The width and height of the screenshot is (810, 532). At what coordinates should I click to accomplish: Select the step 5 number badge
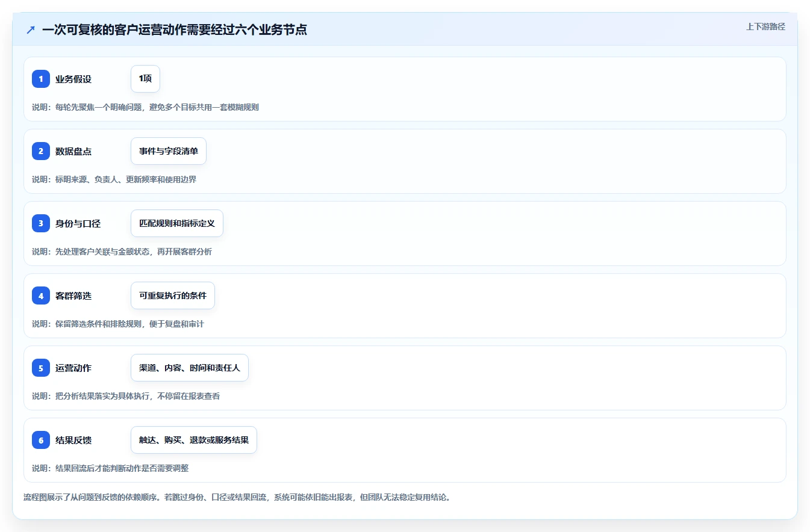(x=41, y=368)
